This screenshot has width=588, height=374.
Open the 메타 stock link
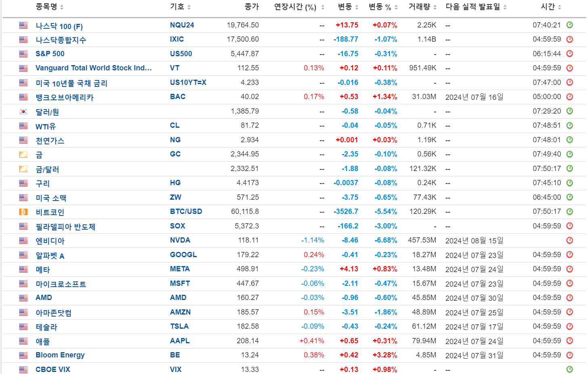(43, 270)
